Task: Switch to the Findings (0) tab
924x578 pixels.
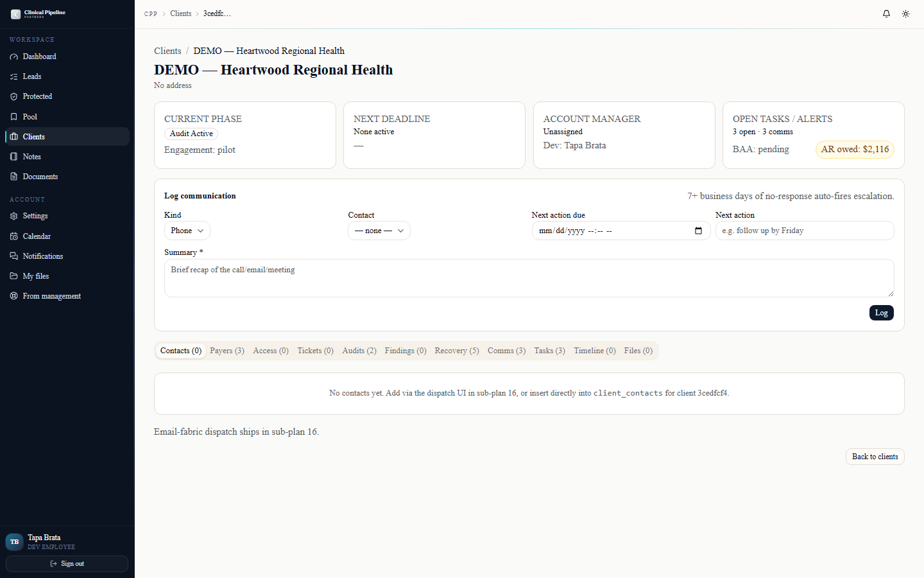Action: pyautogui.click(x=406, y=351)
